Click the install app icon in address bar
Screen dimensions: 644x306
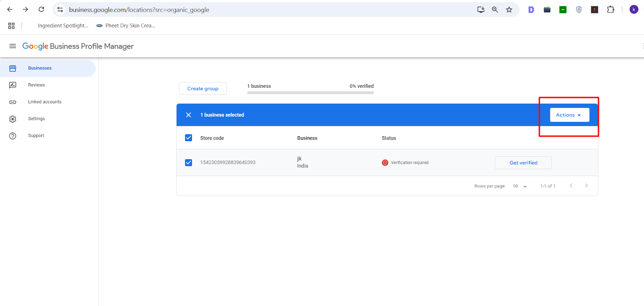(481, 10)
